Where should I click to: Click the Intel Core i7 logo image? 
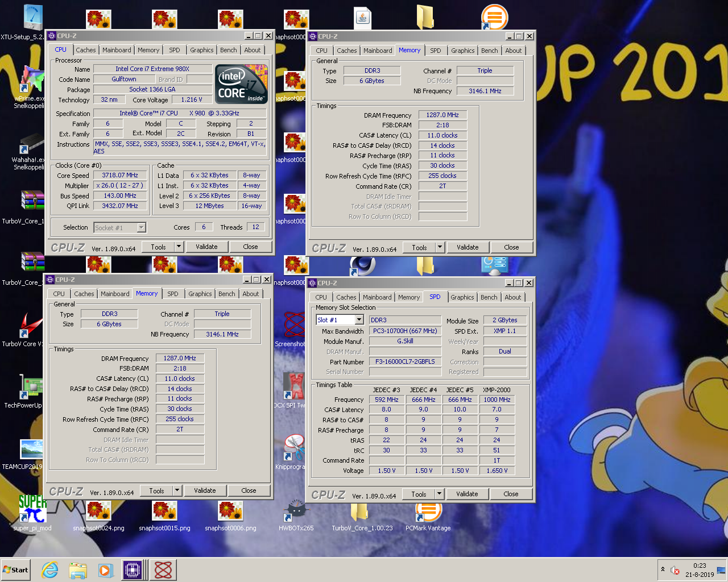242,84
